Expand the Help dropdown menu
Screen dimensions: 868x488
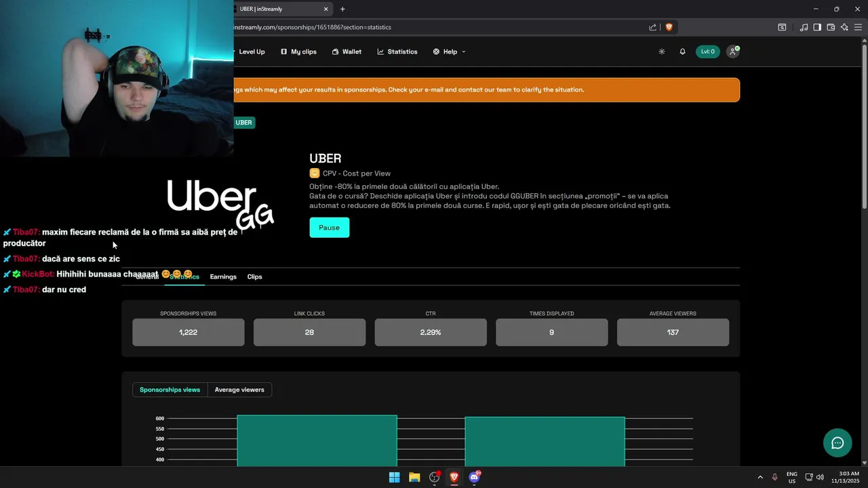point(450,52)
